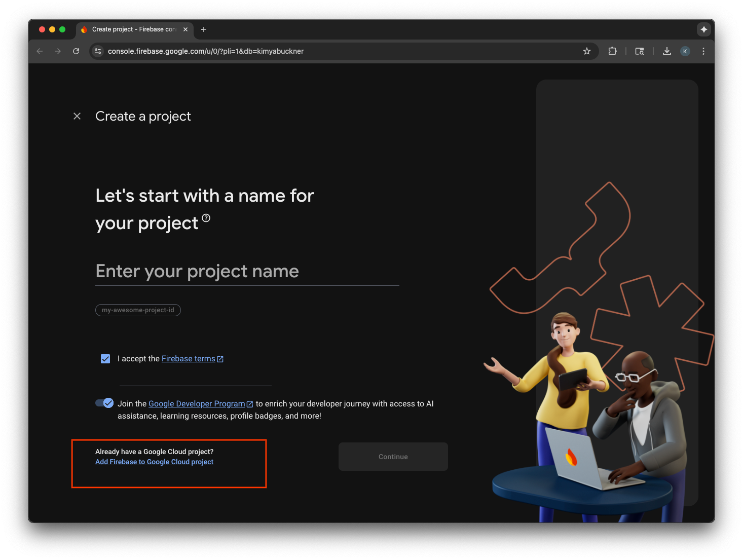Click the forward navigation arrow
The height and width of the screenshot is (560, 743).
pos(58,51)
